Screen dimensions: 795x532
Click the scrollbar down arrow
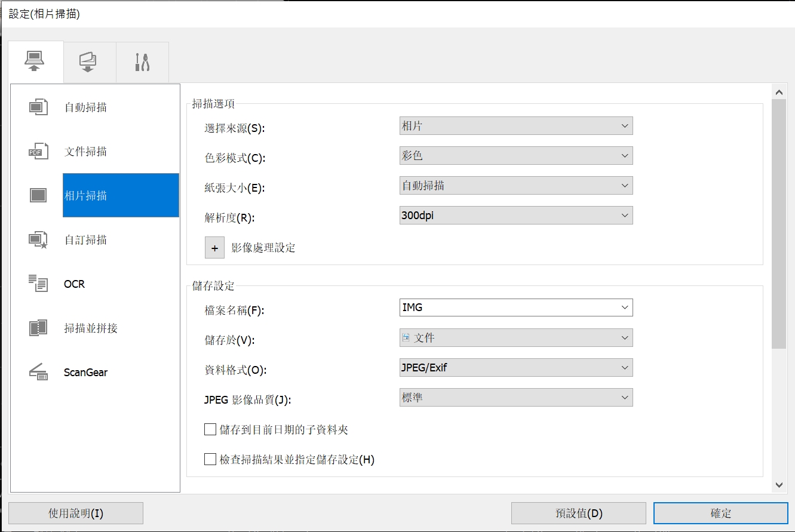click(779, 485)
